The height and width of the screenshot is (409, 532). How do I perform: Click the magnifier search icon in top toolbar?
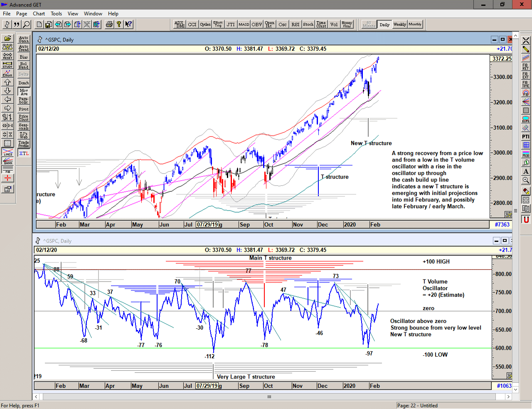[26, 25]
